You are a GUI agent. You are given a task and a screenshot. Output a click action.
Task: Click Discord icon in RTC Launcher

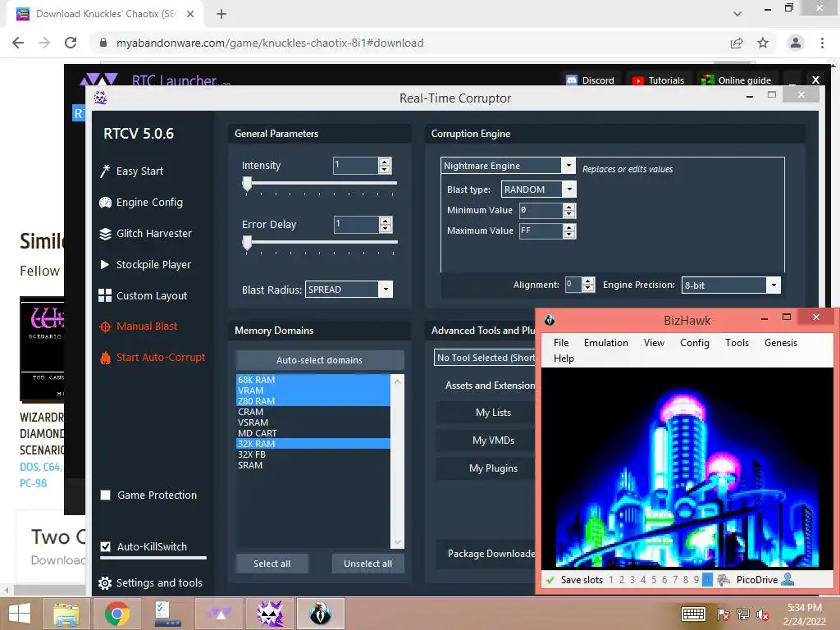coord(572,80)
